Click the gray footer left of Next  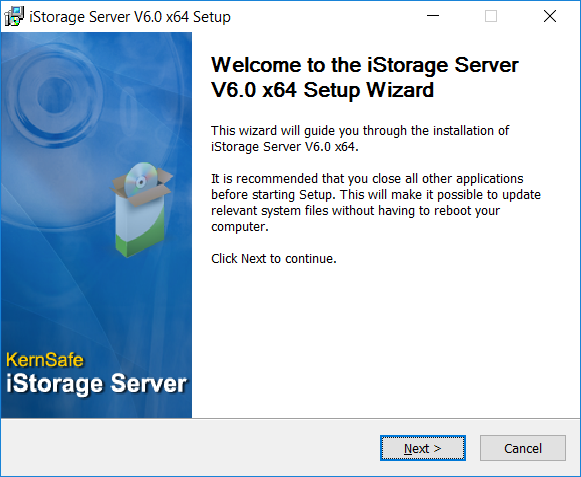click(x=189, y=448)
